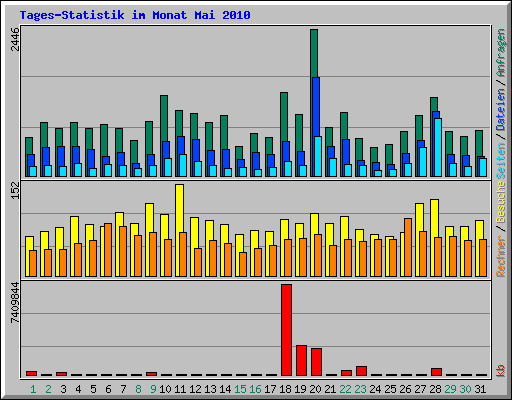The width and height of the screenshot is (512, 400).
Task: Select day label '23' on the x-axis
Action: point(360,389)
